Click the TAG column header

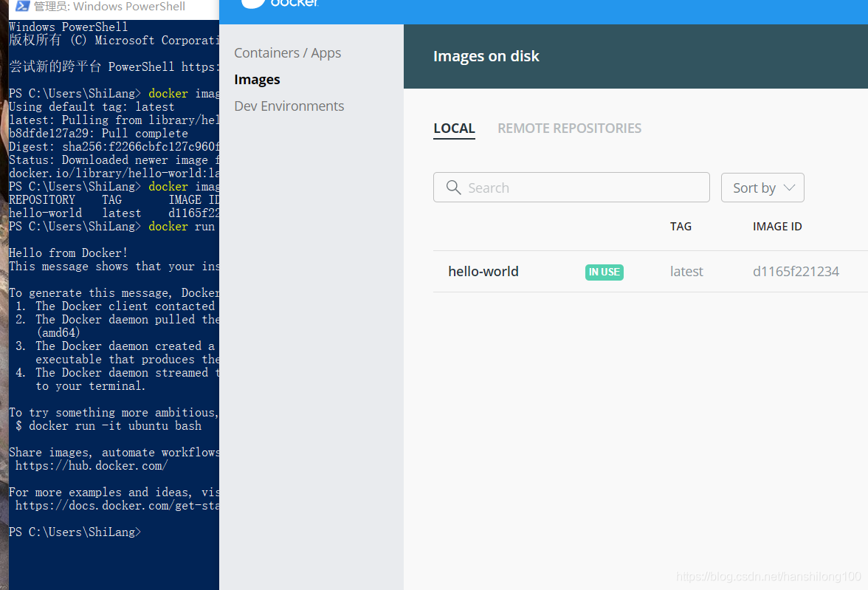(681, 226)
